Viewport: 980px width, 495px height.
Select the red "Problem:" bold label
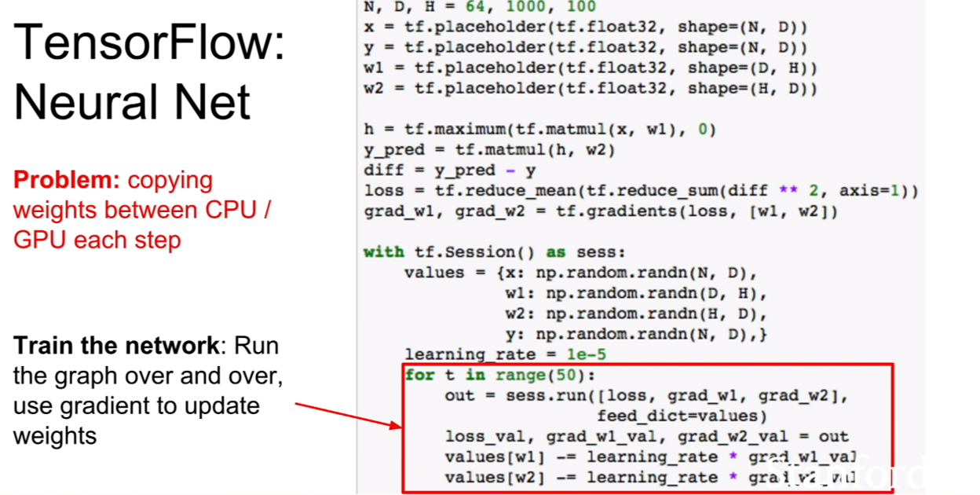[x=67, y=181]
